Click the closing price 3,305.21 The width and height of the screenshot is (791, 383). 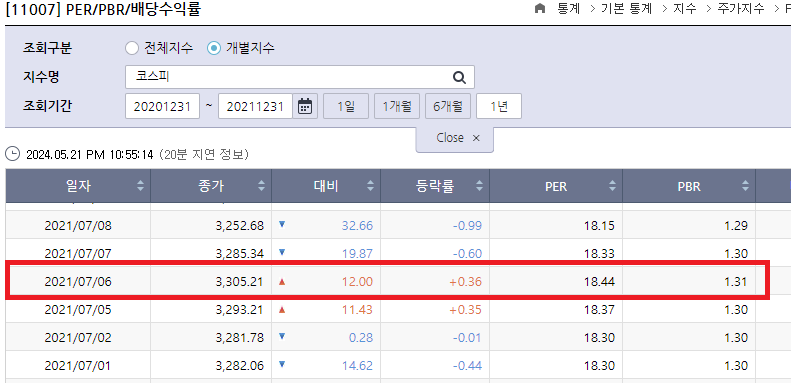point(240,282)
